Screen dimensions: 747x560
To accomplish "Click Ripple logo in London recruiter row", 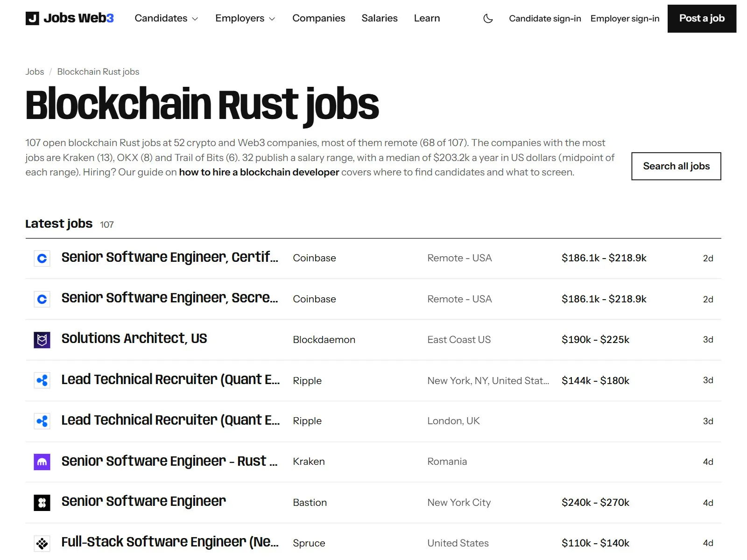I will coord(42,421).
